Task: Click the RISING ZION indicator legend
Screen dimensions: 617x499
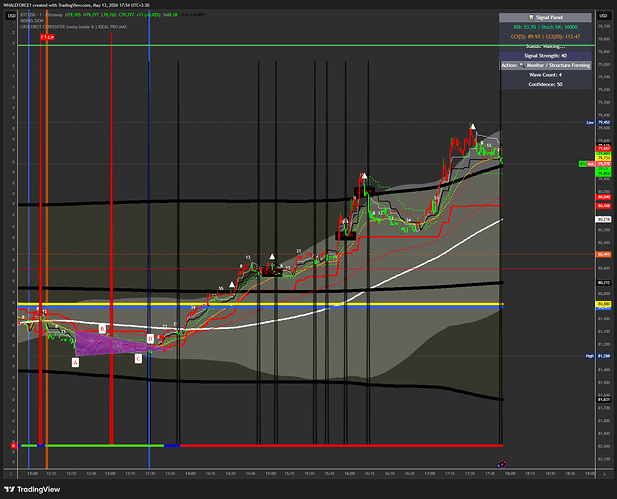Action: pyautogui.click(x=32, y=21)
